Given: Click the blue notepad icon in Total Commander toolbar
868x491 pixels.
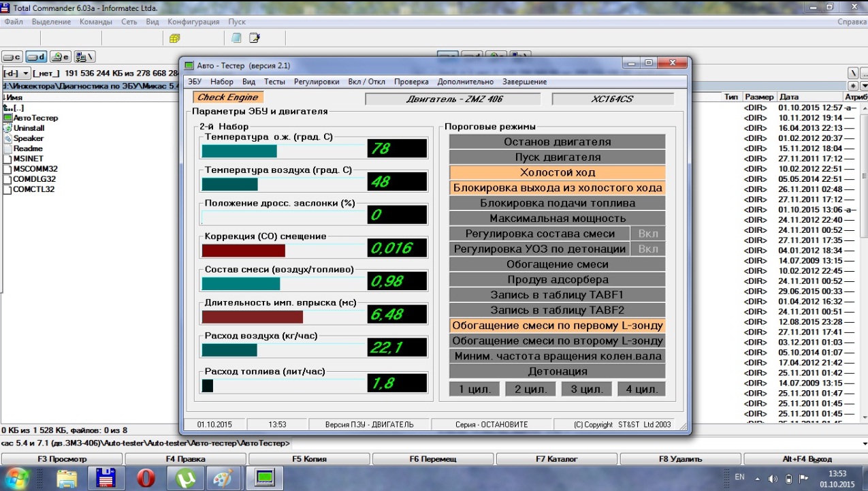Looking at the screenshot, I should (x=236, y=38).
